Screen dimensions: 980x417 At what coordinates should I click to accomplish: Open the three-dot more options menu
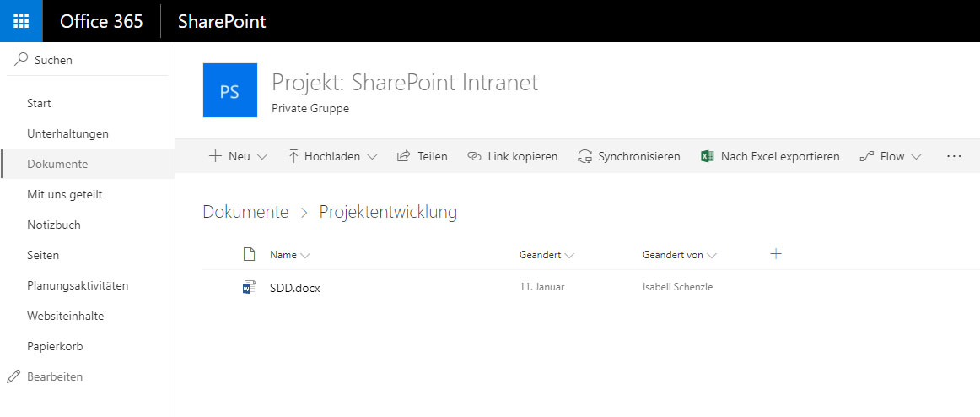pyautogui.click(x=954, y=156)
